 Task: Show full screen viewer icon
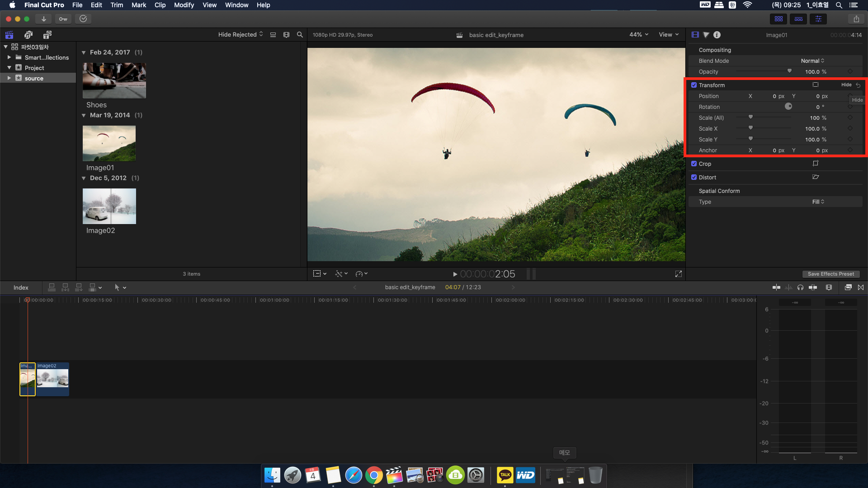coord(679,274)
